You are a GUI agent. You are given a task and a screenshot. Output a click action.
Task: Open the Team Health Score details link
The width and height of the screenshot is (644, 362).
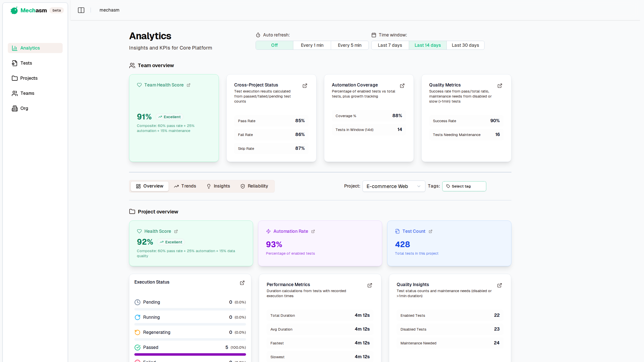point(189,85)
